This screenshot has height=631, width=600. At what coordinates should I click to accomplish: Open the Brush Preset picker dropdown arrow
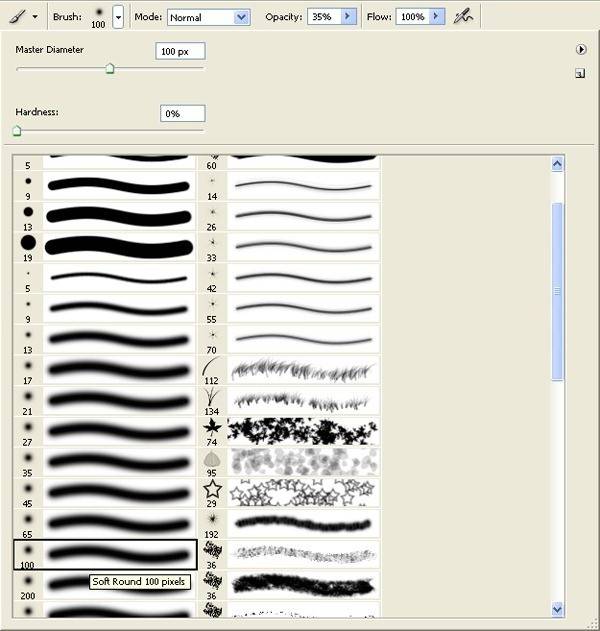pos(118,17)
